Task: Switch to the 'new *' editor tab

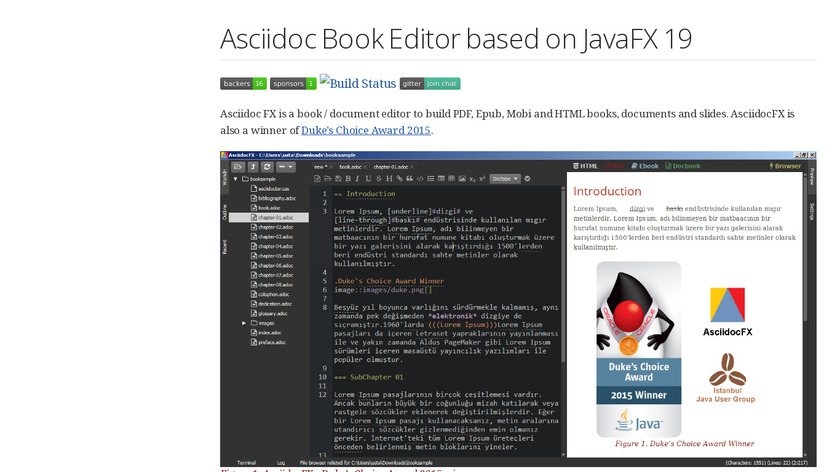Action: point(321,167)
